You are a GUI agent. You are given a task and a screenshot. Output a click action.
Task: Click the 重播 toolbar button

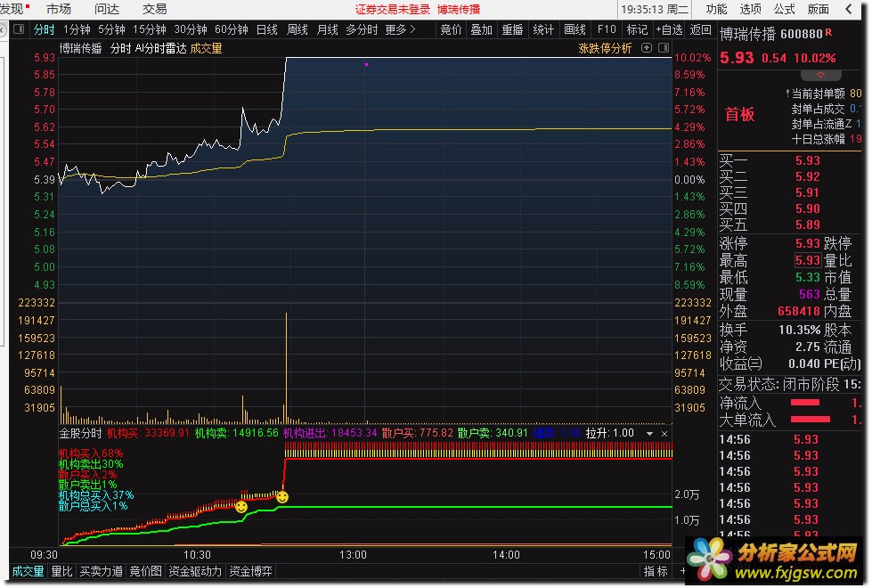(x=512, y=29)
